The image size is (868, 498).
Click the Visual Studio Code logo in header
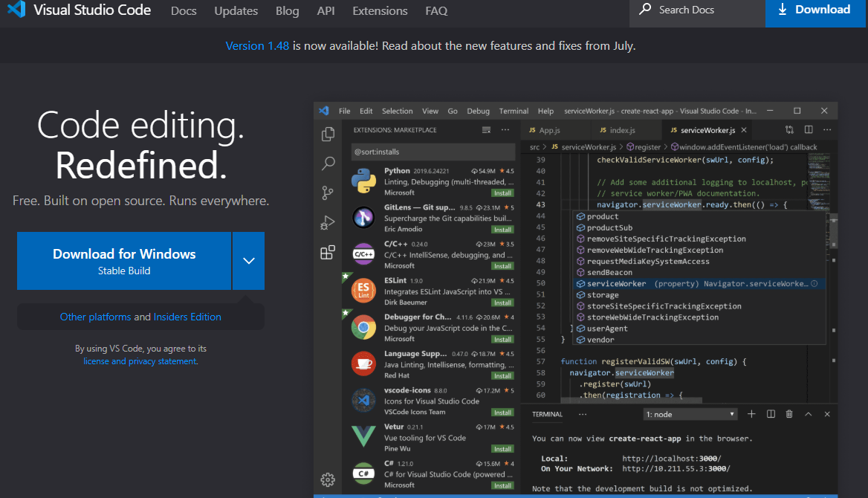coord(16,9)
